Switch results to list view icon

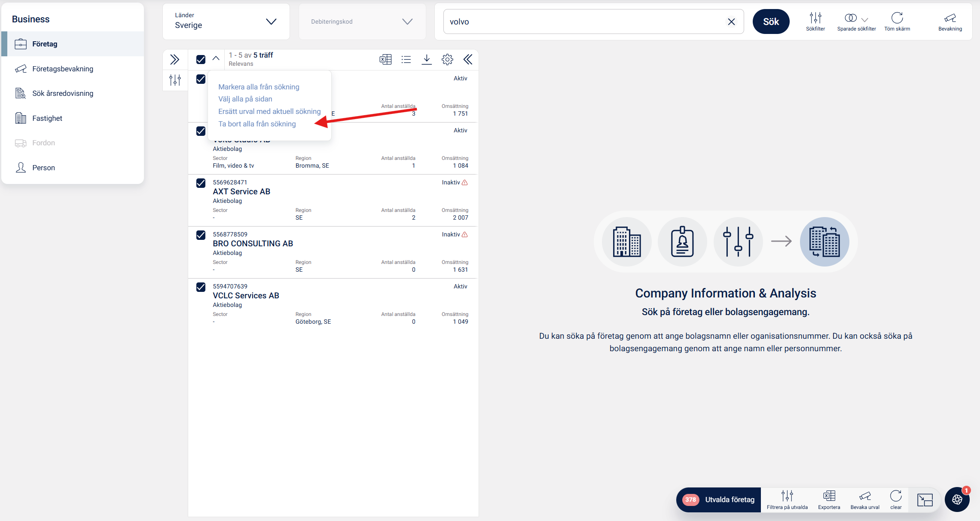click(406, 59)
